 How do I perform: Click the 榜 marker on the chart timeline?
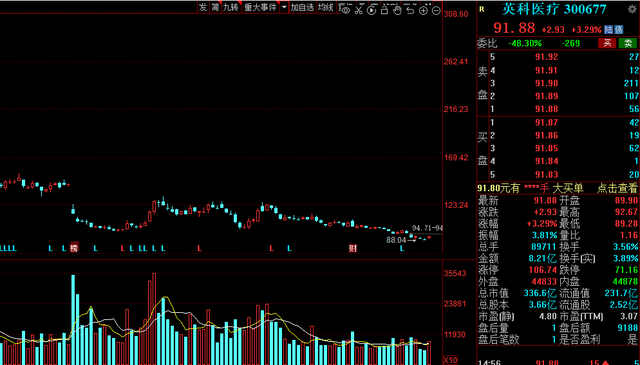pos(74,248)
